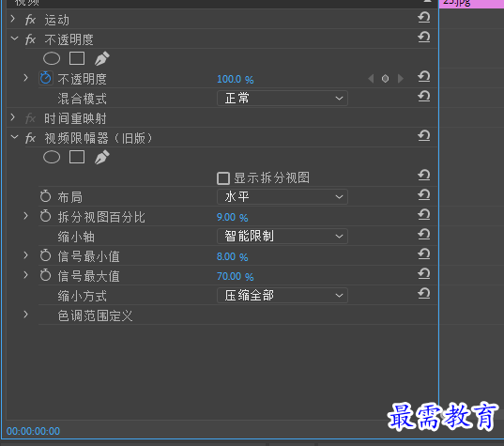
Task: Select pen mask tool under 视频限幅器
Action: [102, 157]
